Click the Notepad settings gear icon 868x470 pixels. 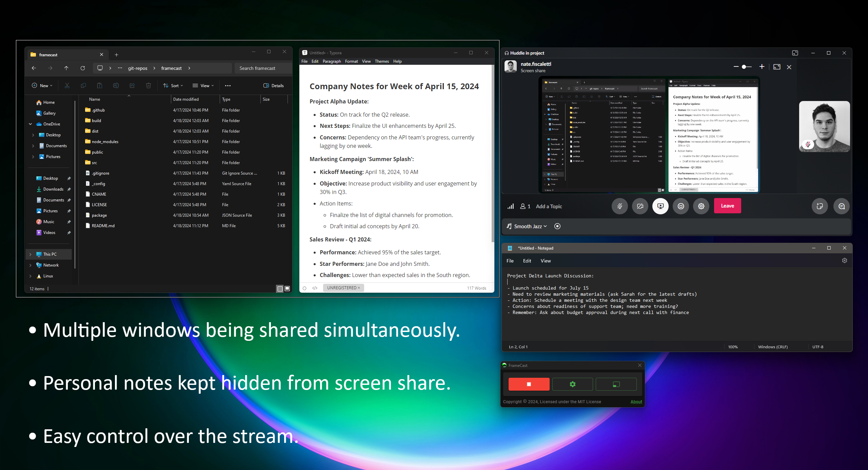844,260
